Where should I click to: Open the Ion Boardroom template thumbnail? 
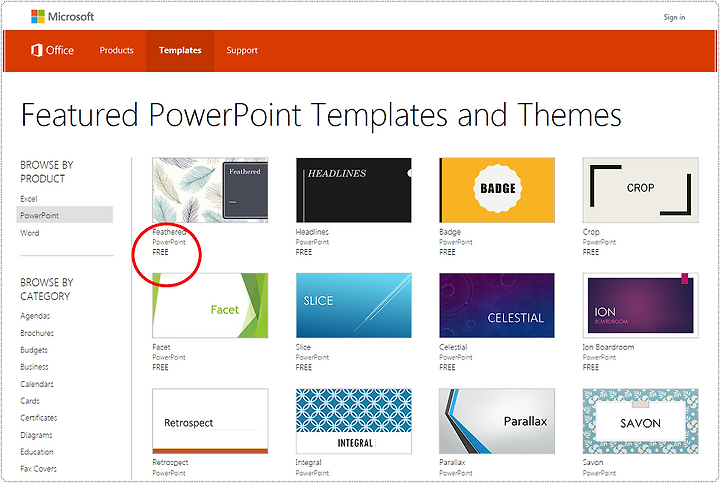click(641, 305)
